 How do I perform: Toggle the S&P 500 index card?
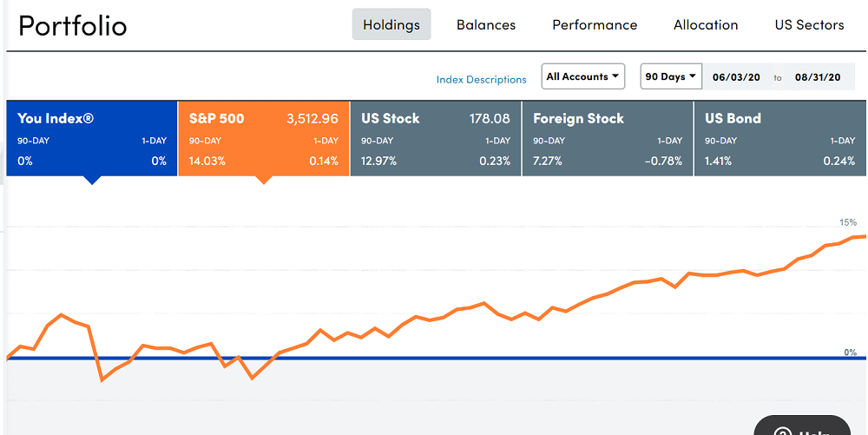click(x=264, y=138)
